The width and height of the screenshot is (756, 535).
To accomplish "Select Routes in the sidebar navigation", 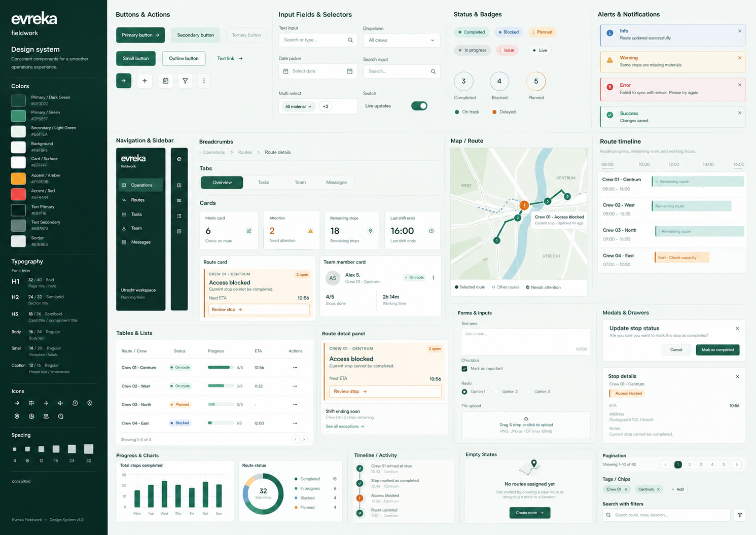I will 141,200.
